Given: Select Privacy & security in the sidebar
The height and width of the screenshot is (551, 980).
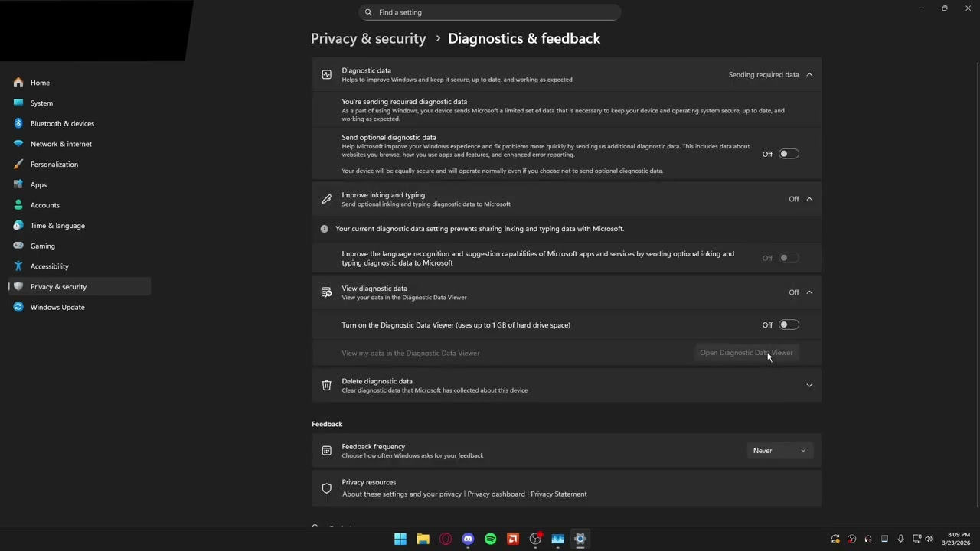Looking at the screenshot, I should pyautogui.click(x=80, y=286).
